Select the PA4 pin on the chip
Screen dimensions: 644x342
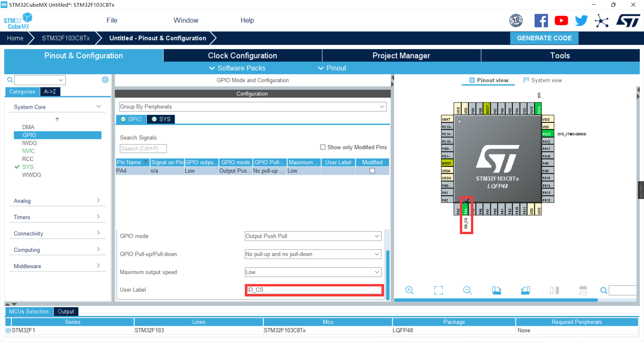tap(466, 209)
